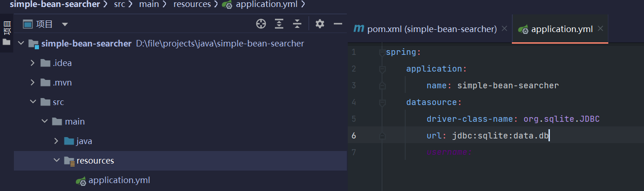
Task: Open the project view mode dropdown
Action: tap(65, 24)
